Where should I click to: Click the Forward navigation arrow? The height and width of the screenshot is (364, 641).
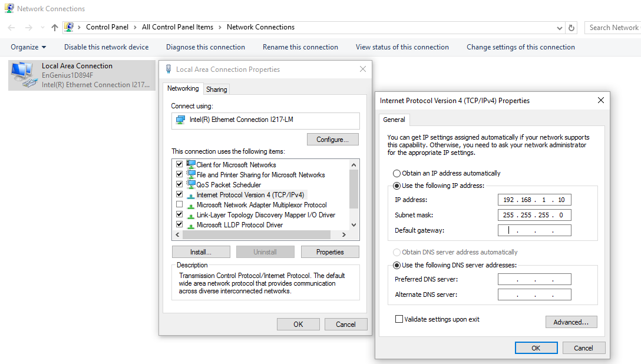pos(29,27)
